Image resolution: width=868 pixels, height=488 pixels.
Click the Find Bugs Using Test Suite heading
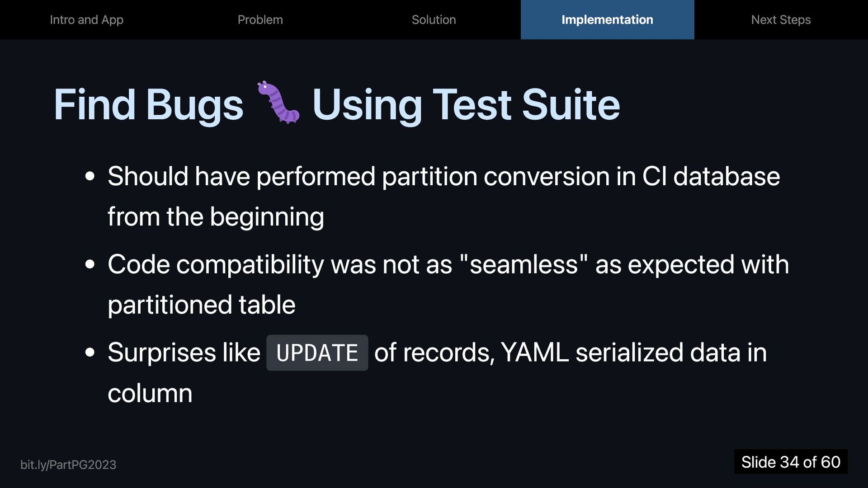tap(337, 104)
